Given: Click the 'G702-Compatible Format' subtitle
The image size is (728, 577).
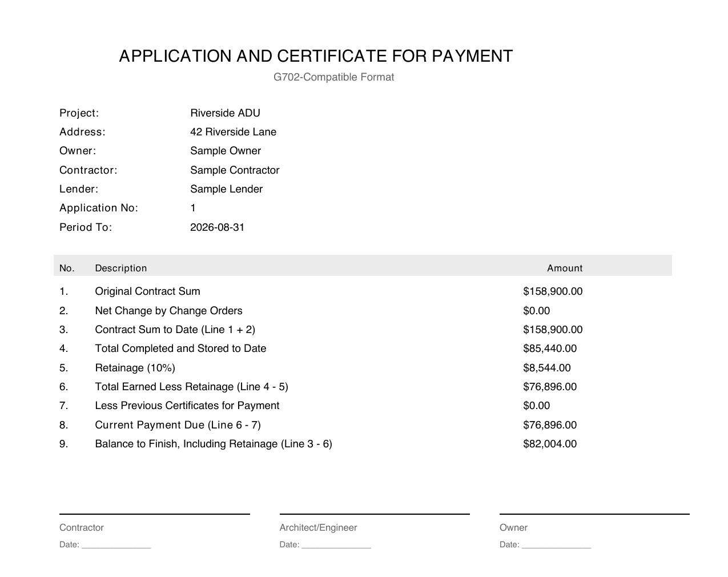Looking at the screenshot, I should click(333, 77).
